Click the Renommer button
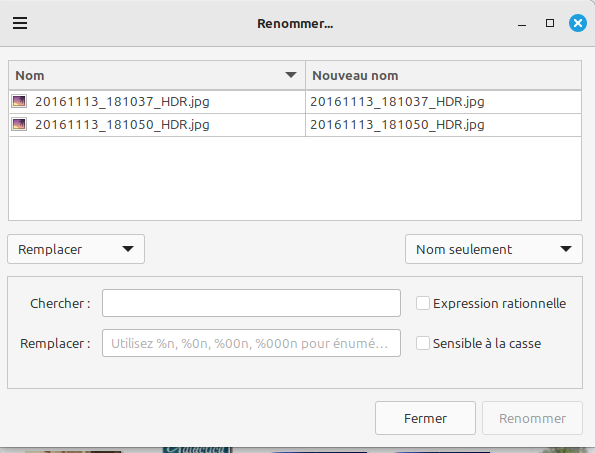Image resolution: width=595 pixels, height=453 pixels. (532, 418)
